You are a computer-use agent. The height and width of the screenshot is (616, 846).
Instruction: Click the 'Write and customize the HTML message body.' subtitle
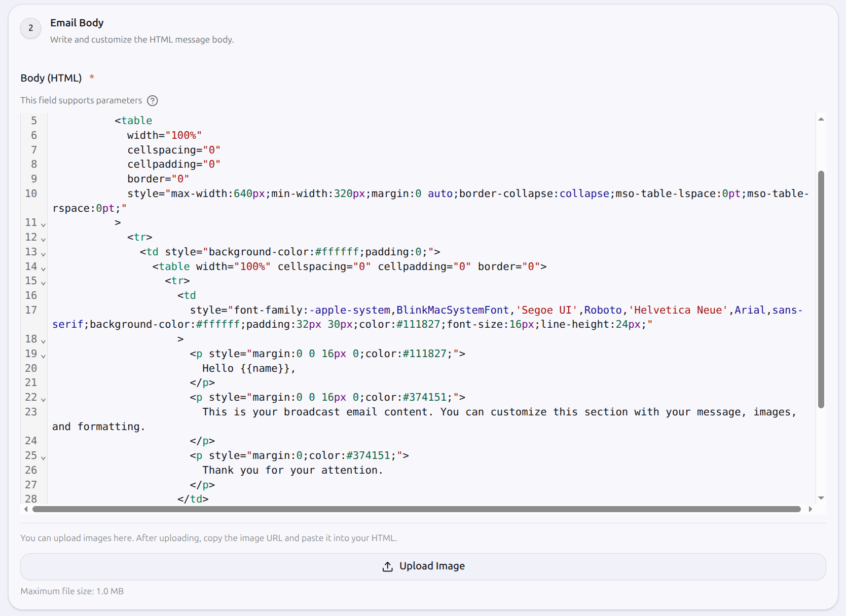(142, 40)
